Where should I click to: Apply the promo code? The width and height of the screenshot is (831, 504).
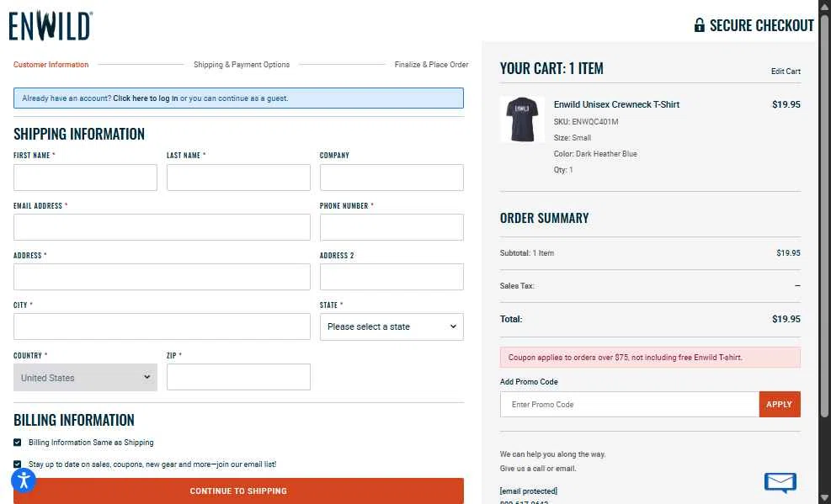pyautogui.click(x=780, y=405)
